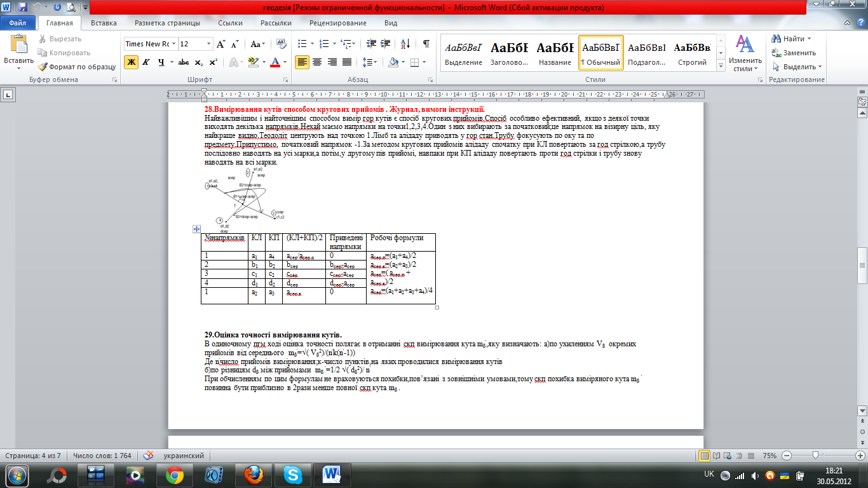
Task: Click the text highlight color marker
Action: [x=253, y=62]
